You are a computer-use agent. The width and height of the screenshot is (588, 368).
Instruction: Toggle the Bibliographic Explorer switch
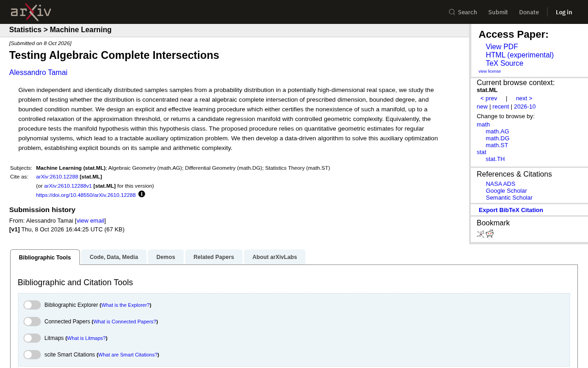tap(32, 305)
